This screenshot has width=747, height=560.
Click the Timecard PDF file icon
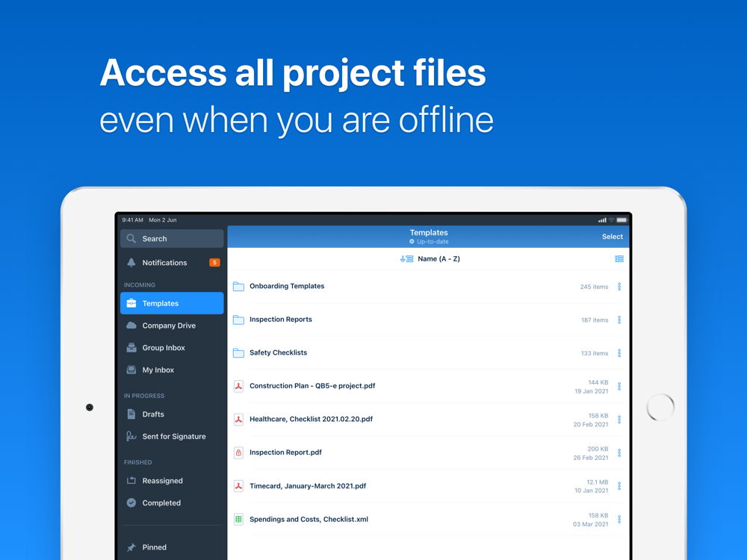239,486
